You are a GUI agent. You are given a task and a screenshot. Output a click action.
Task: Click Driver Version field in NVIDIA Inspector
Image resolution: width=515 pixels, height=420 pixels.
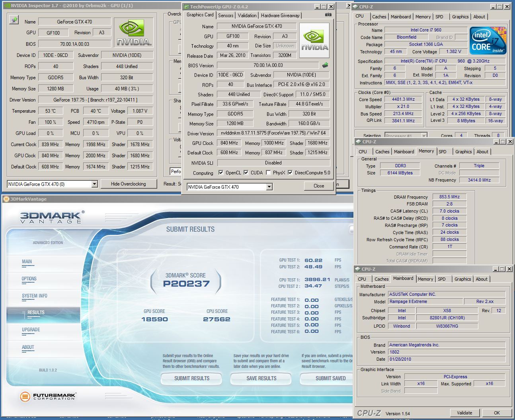[x=96, y=100]
